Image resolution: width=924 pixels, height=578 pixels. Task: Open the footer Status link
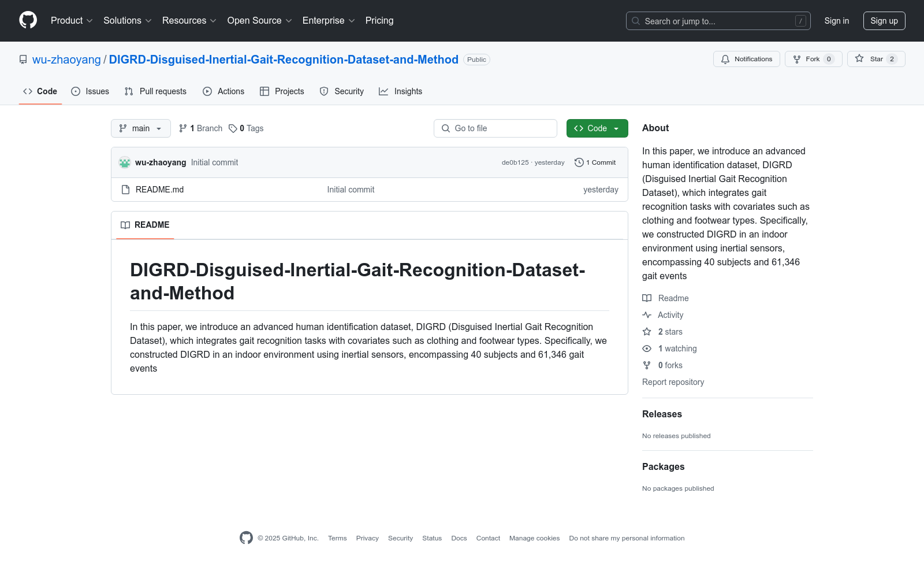432,538
